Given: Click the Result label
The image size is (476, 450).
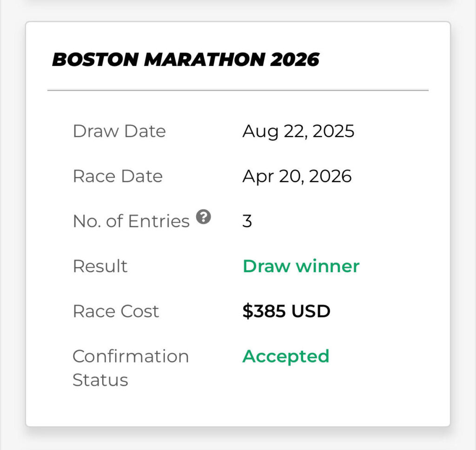Looking at the screenshot, I should pyautogui.click(x=100, y=266).
